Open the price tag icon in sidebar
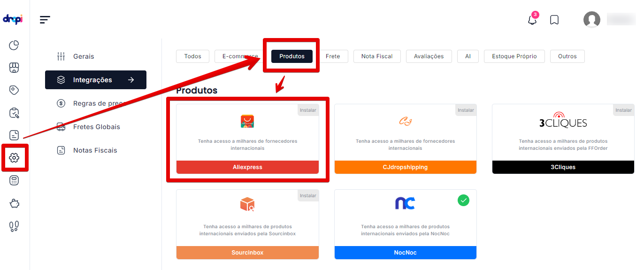 coord(14,90)
